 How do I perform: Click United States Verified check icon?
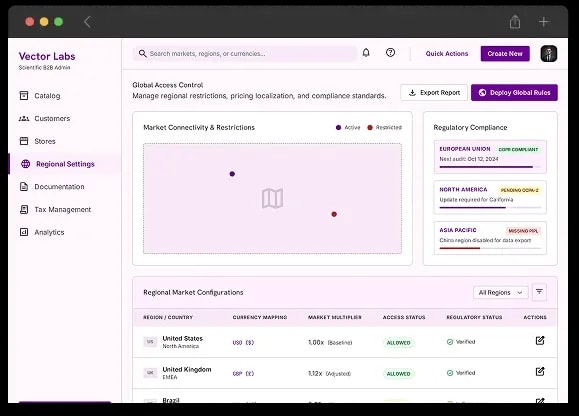[450, 342]
